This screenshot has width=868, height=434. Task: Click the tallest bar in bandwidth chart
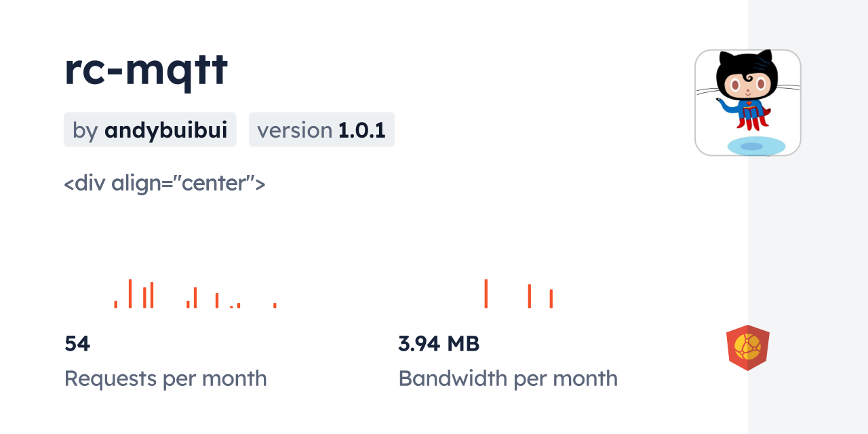point(486,294)
